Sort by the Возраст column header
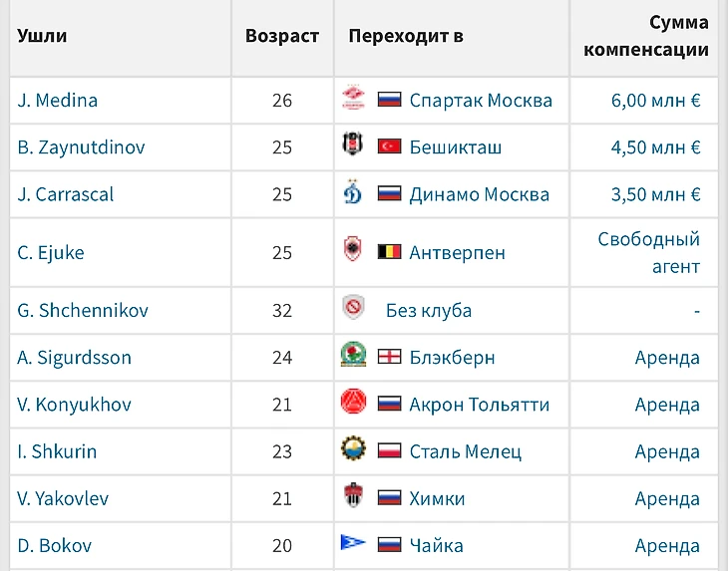The image size is (728, 571). [x=282, y=36]
